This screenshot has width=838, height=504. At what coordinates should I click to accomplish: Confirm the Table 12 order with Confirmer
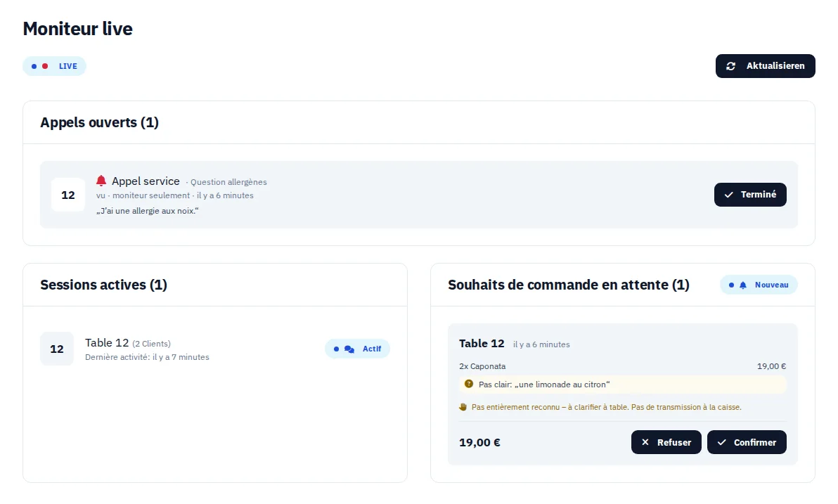point(747,442)
